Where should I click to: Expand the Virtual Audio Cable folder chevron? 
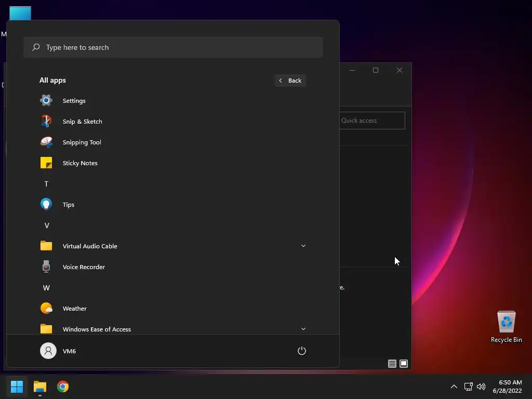pyautogui.click(x=303, y=246)
